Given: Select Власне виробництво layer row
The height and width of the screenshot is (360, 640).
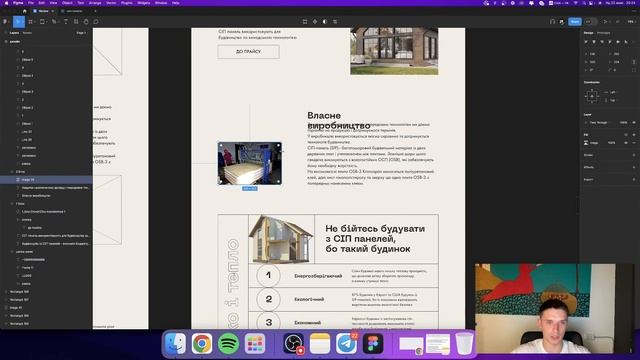Looking at the screenshot, I should coord(46,196).
